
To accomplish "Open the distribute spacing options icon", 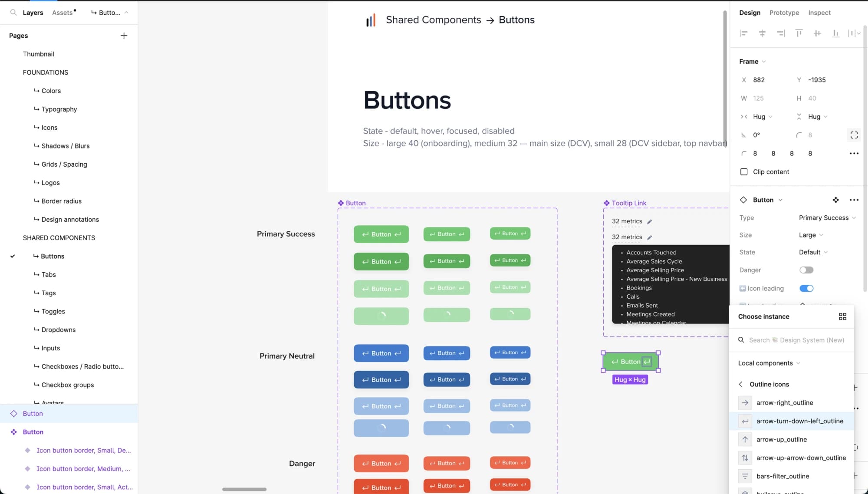I will click(854, 33).
